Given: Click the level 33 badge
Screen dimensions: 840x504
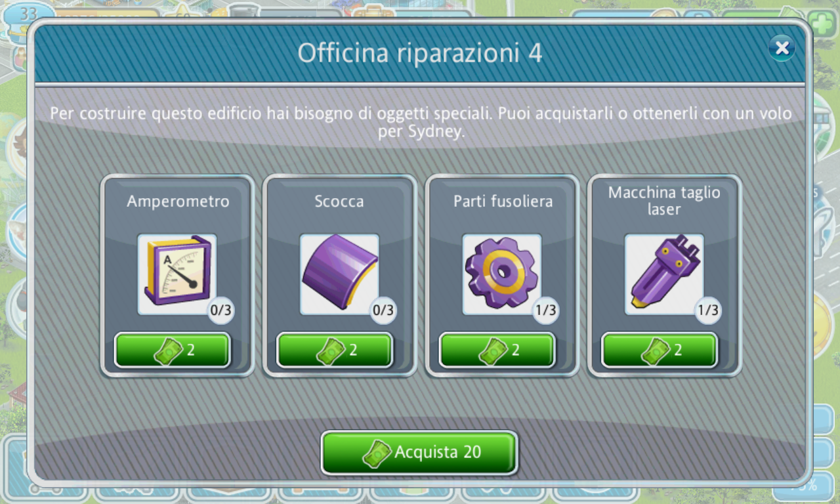Looking at the screenshot, I should pos(29,14).
